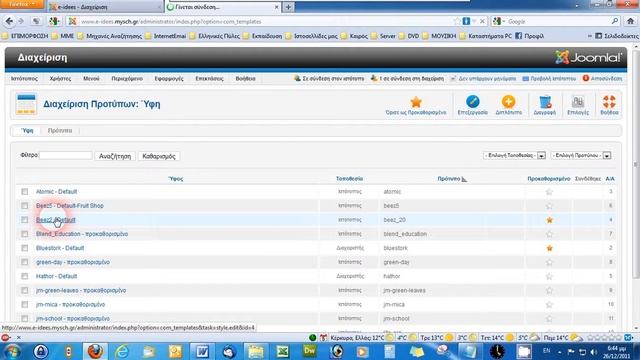Toggle default star for Beez5 row
640x360 pixels.
click(x=549, y=206)
